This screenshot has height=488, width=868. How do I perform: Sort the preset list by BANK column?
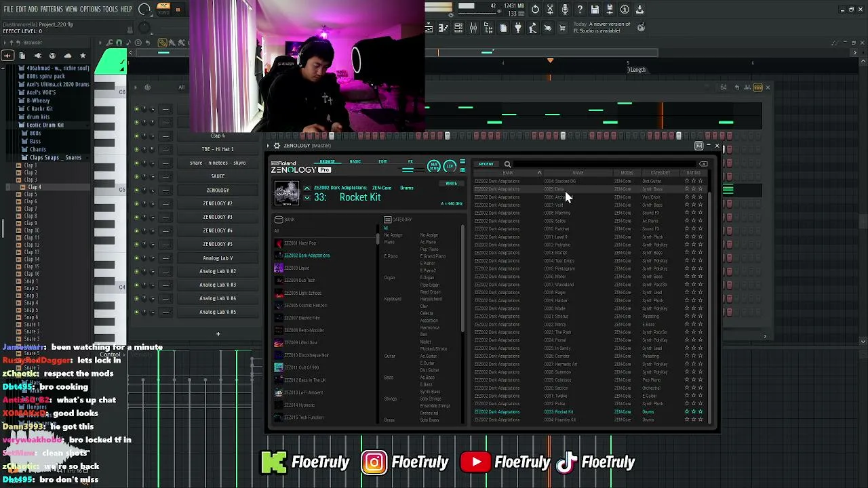click(508, 173)
